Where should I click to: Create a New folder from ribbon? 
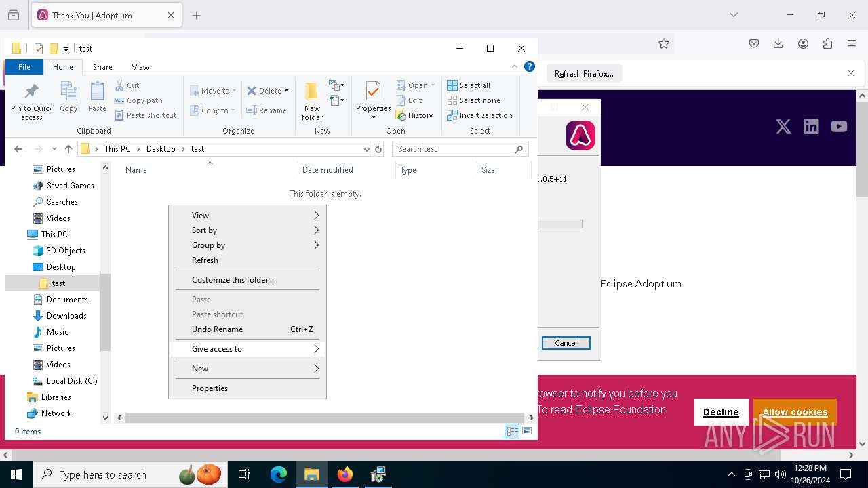[312, 101]
